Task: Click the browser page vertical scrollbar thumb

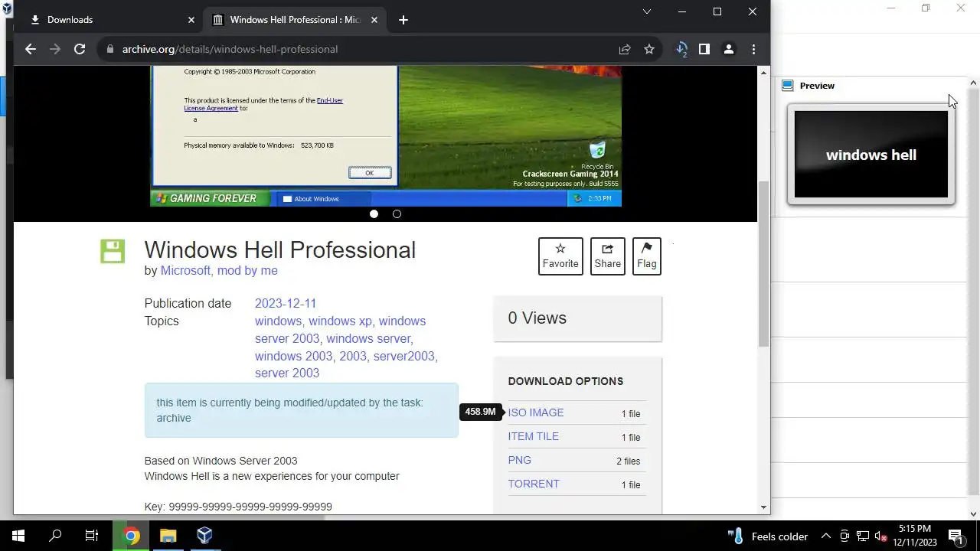Action: coord(763,264)
